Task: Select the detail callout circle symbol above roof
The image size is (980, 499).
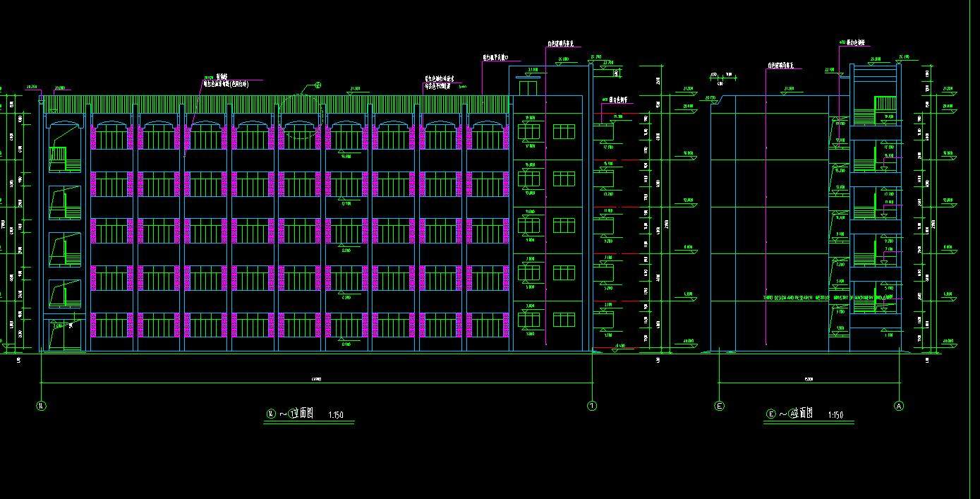Action: (318, 85)
